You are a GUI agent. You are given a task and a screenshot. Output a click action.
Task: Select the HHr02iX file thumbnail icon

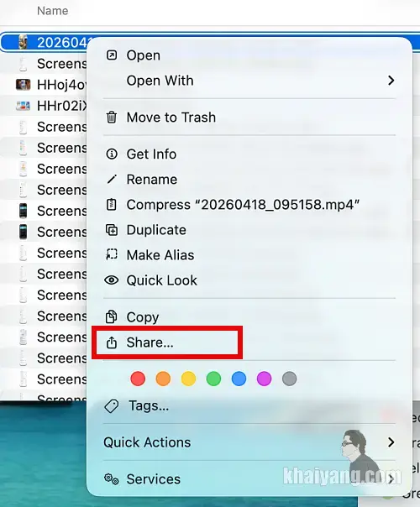click(x=24, y=106)
